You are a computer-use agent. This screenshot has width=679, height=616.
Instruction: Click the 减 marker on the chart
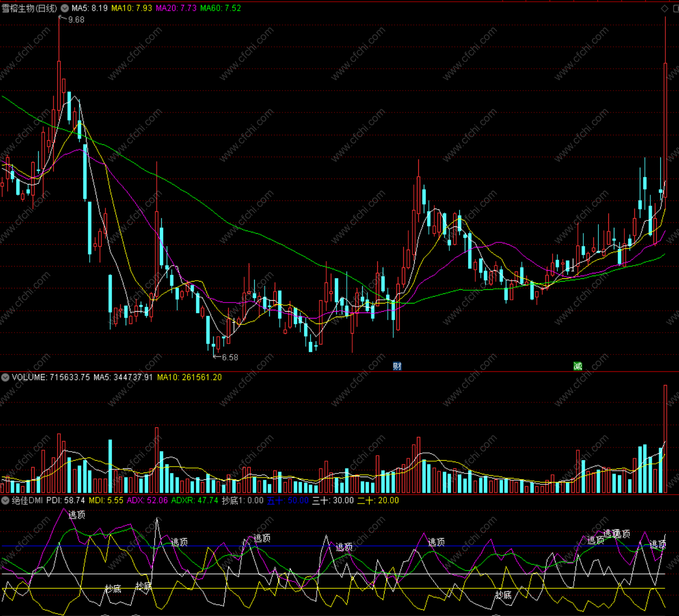578,366
